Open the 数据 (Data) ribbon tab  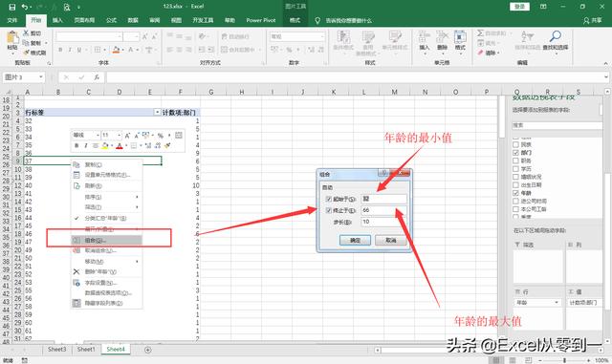click(x=133, y=20)
